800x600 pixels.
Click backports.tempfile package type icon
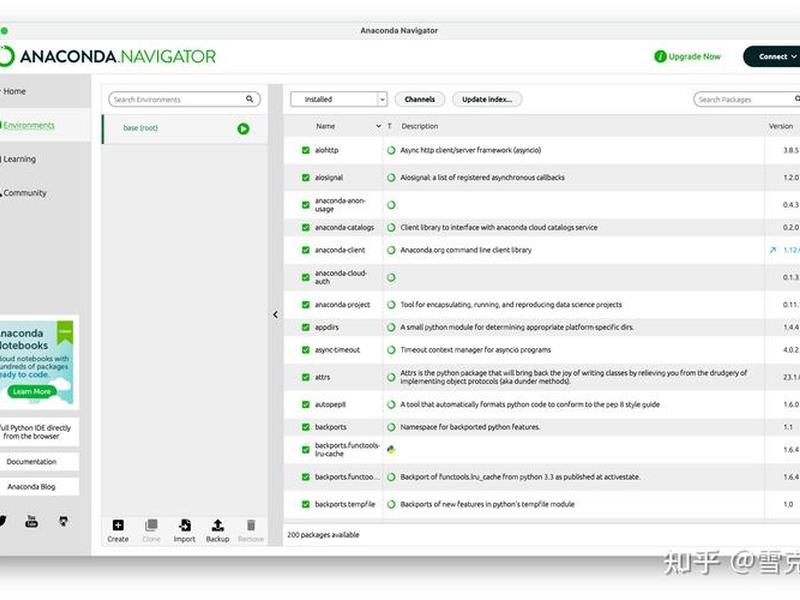tap(391, 505)
